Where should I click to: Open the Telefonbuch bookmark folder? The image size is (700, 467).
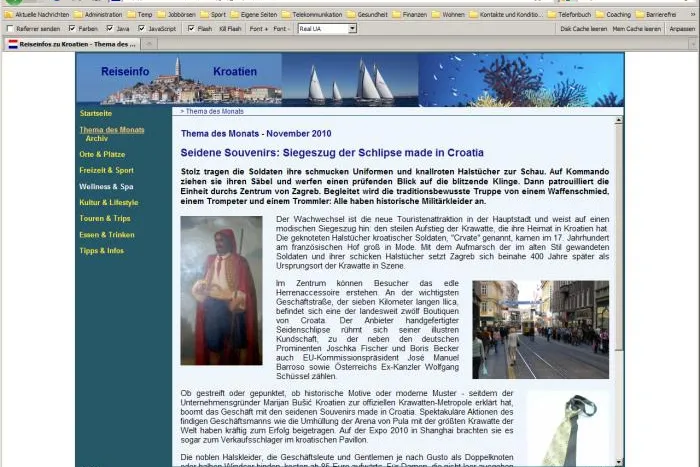click(570, 14)
